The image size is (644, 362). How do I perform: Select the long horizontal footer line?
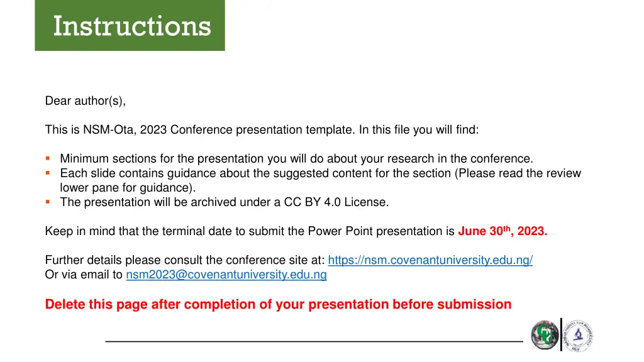tap(314, 341)
